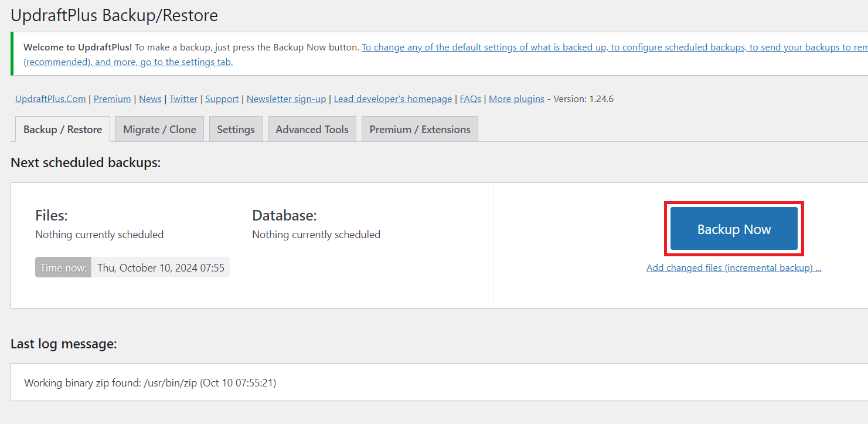
Task: Click the UpdraftPlus Backup/Restore page heading
Action: (x=114, y=15)
